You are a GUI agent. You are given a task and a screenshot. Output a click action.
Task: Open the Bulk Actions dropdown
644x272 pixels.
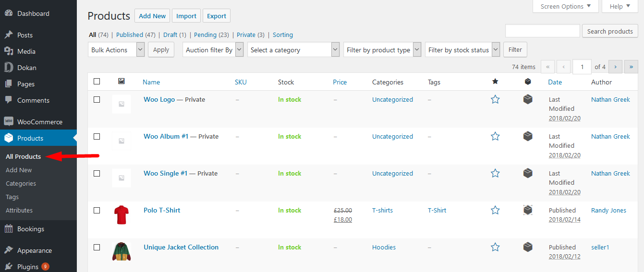click(x=116, y=50)
